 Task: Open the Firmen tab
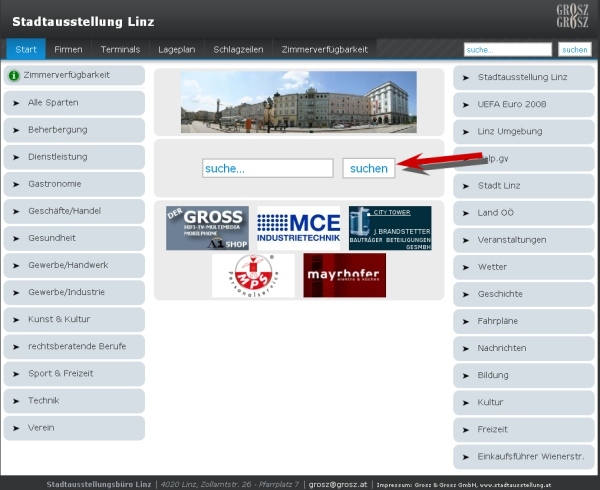[68, 49]
